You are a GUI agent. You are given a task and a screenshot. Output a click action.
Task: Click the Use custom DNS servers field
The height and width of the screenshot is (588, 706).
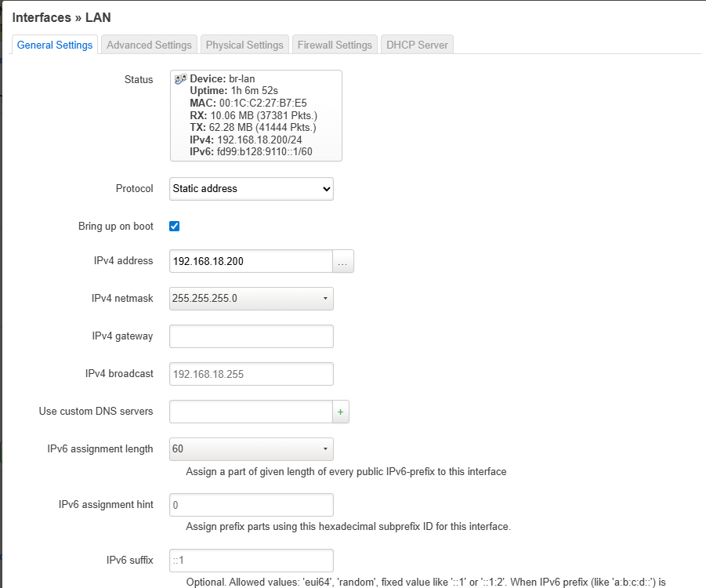pos(251,412)
